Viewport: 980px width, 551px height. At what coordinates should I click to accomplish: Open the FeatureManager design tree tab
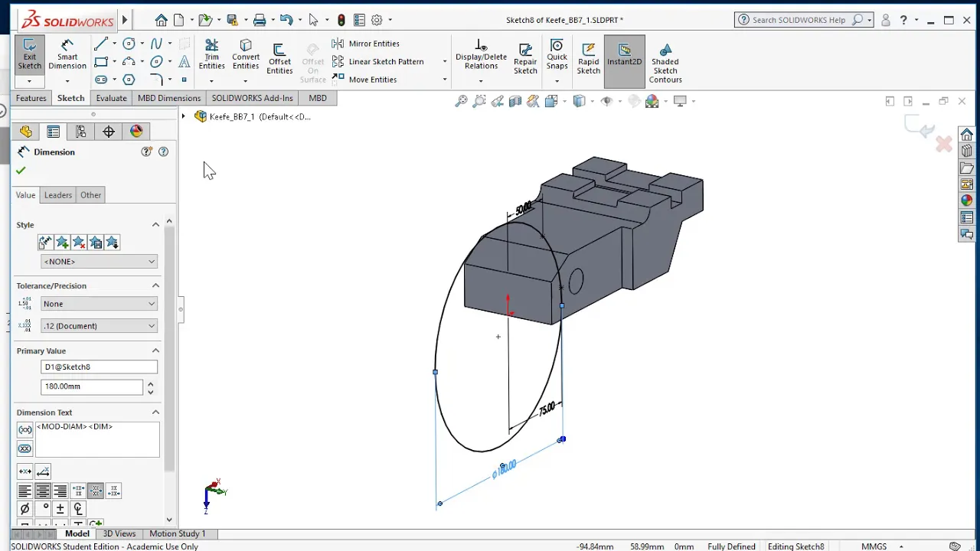(25, 132)
